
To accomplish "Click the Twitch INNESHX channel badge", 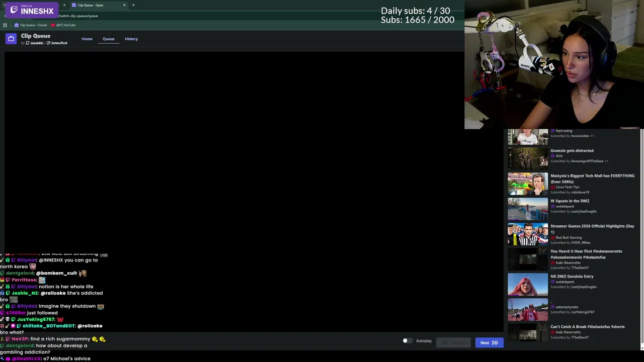I will coord(32,10).
